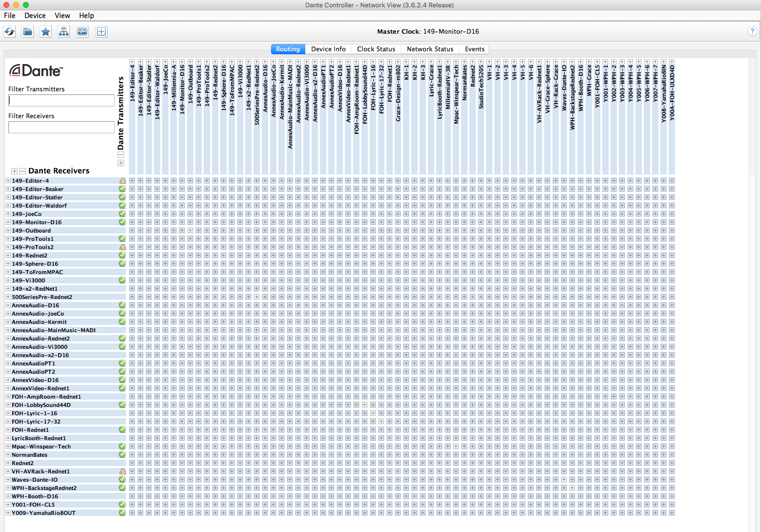Select the FOH-AmpRoom-Rednet1 receiver label
The width and height of the screenshot is (761, 532).
[46, 397]
